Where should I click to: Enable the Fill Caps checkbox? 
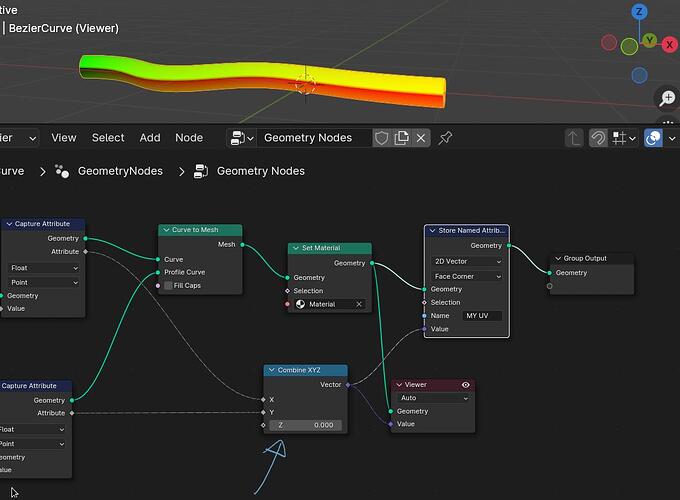[x=168, y=285]
